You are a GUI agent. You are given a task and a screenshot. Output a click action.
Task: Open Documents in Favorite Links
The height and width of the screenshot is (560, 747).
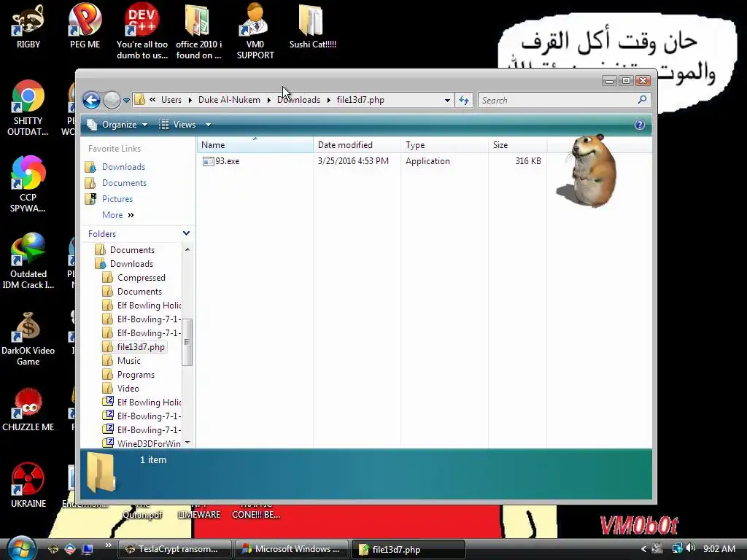tap(124, 183)
